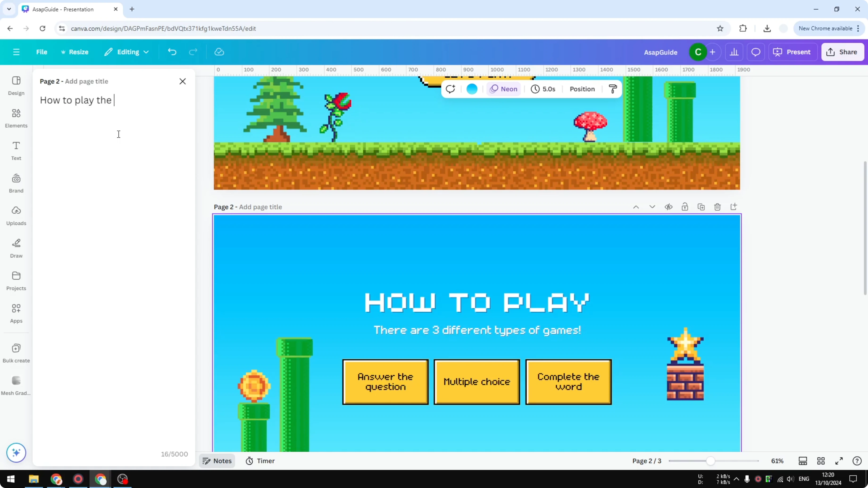Hide Page 2 with the eye icon
Image resolution: width=868 pixels, height=488 pixels.
[668, 207]
